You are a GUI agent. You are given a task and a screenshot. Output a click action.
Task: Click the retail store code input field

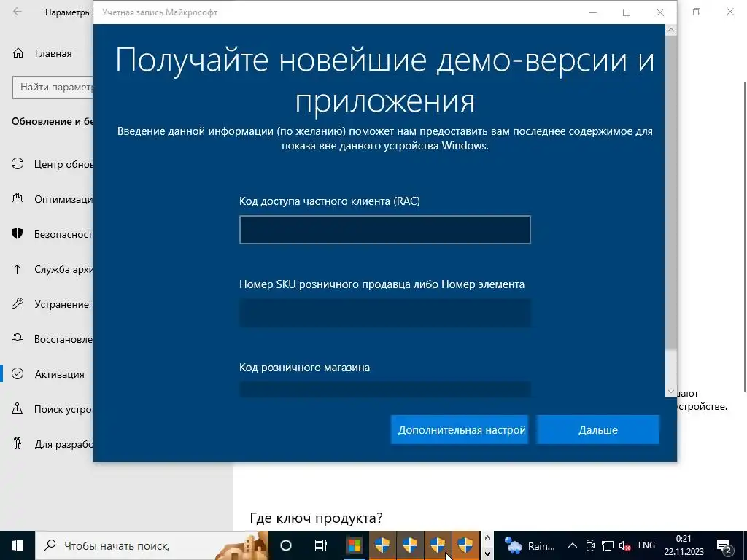[x=384, y=389]
